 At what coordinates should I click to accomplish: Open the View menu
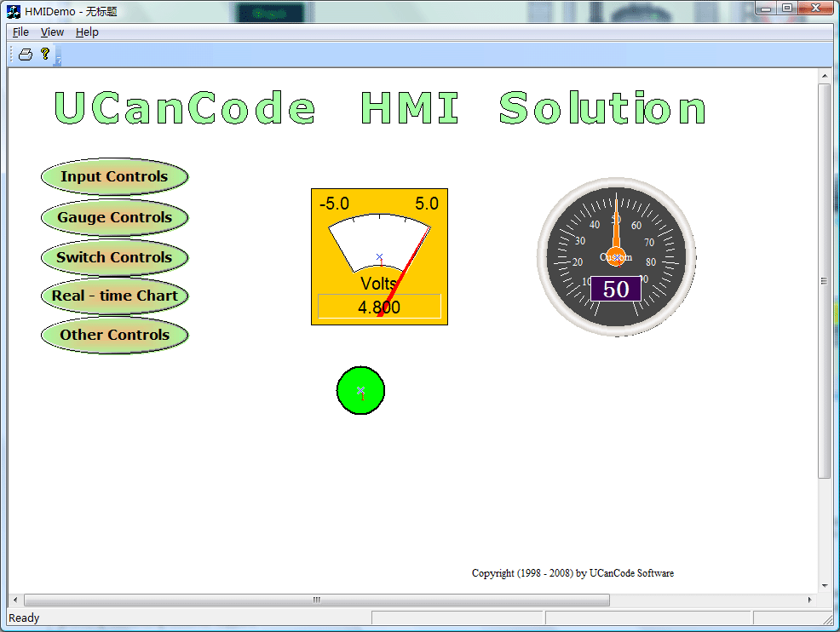pyautogui.click(x=52, y=32)
